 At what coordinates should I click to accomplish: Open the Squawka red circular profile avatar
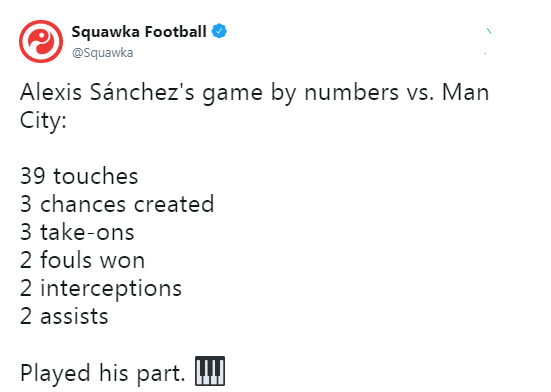point(41,41)
